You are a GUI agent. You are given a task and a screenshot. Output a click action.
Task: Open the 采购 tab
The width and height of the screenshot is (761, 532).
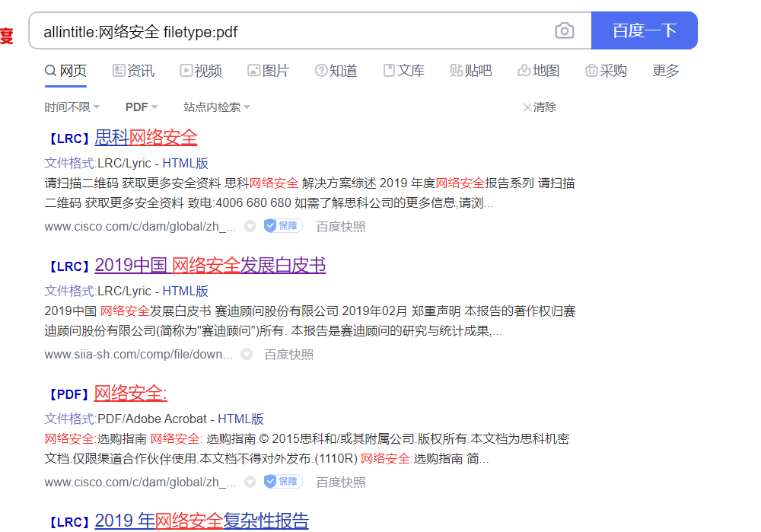point(606,71)
